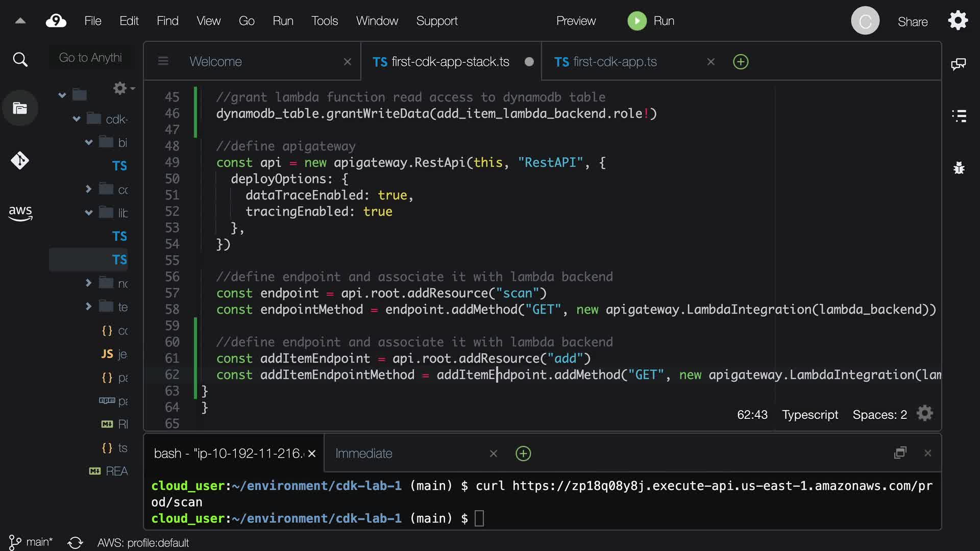Open the Environment file tree icon

click(x=20, y=108)
